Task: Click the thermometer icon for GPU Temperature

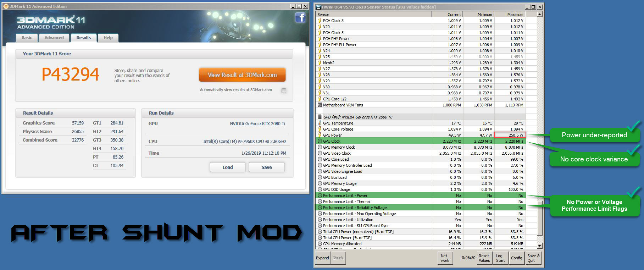Action: (320, 123)
